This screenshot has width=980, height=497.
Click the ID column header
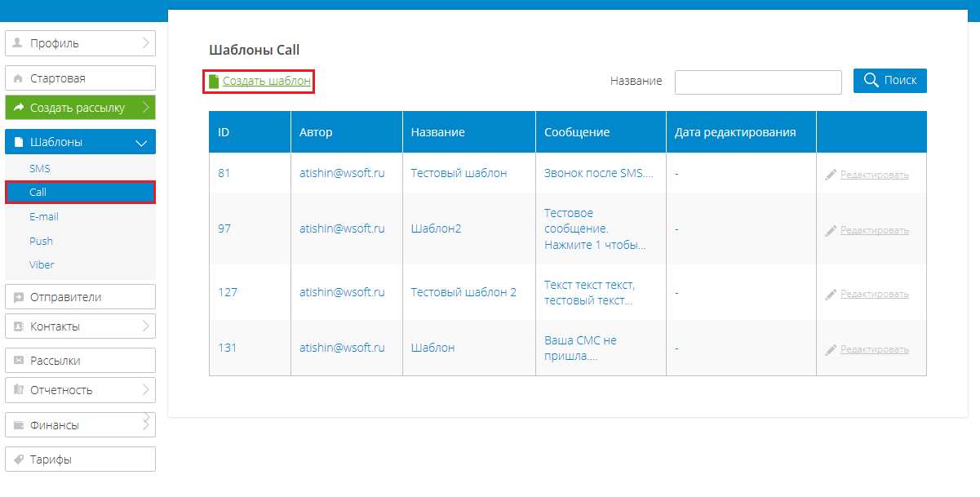tap(250, 132)
